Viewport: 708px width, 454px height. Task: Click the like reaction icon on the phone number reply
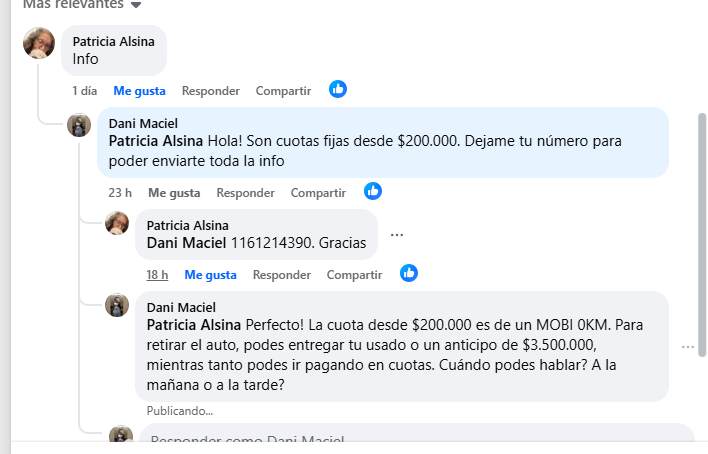409,273
